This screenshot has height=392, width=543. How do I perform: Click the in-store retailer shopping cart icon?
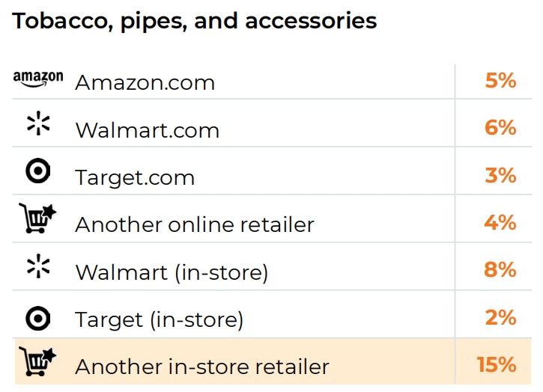[x=37, y=361]
